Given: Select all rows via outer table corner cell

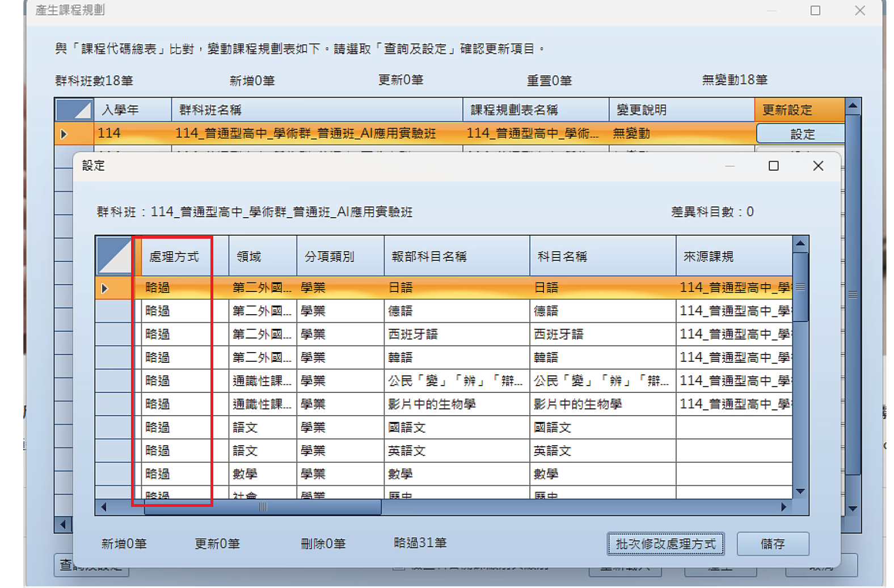Looking at the screenshot, I should tap(74, 109).
